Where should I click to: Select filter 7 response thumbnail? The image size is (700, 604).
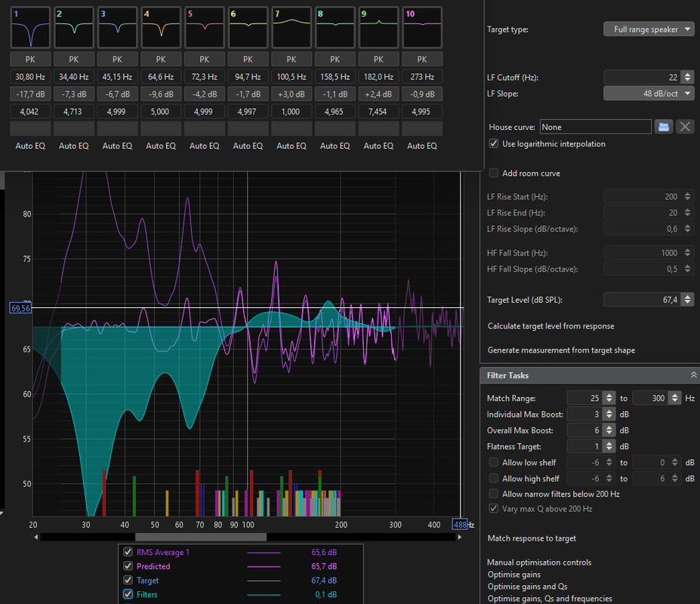tap(291, 28)
